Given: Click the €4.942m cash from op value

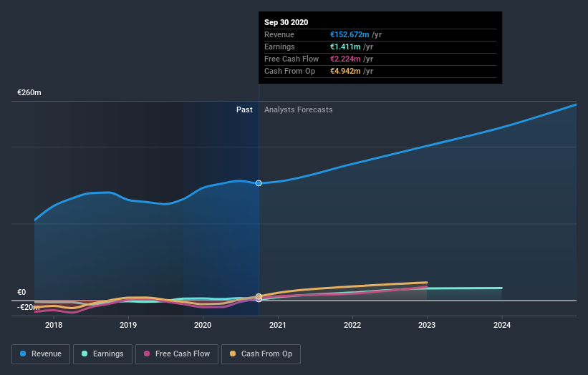Looking at the screenshot, I should [345, 71].
